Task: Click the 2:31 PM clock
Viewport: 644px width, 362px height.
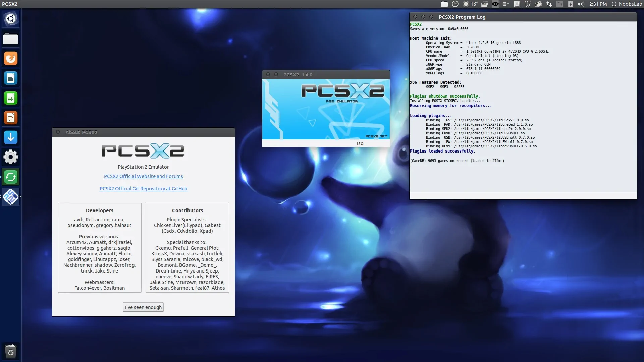Action: click(598, 4)
